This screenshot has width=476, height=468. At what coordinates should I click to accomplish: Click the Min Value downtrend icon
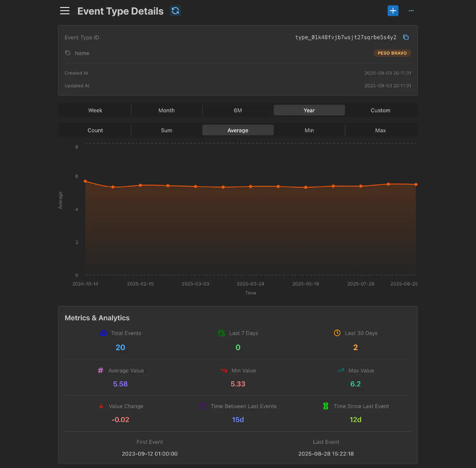click(x=224, y=370)
